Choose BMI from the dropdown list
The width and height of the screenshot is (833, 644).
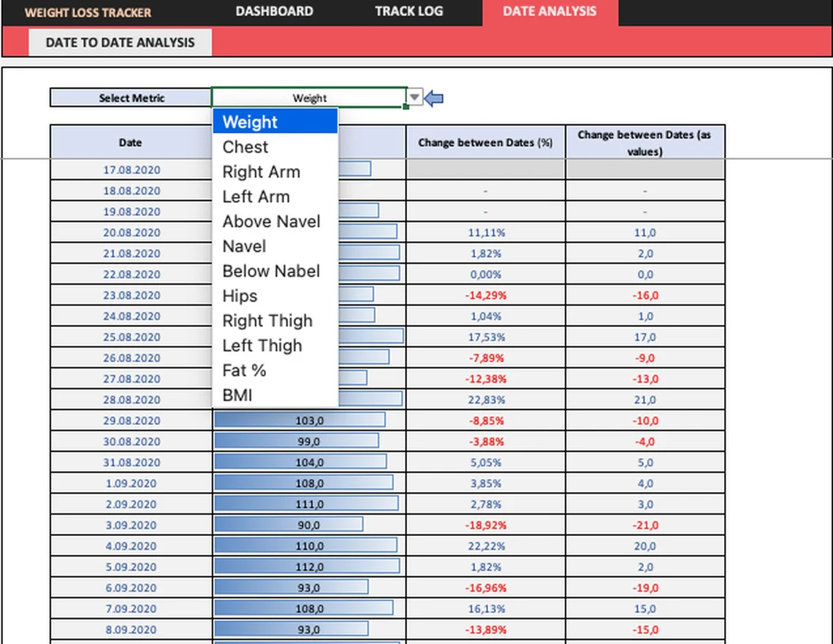pos(237,395)
